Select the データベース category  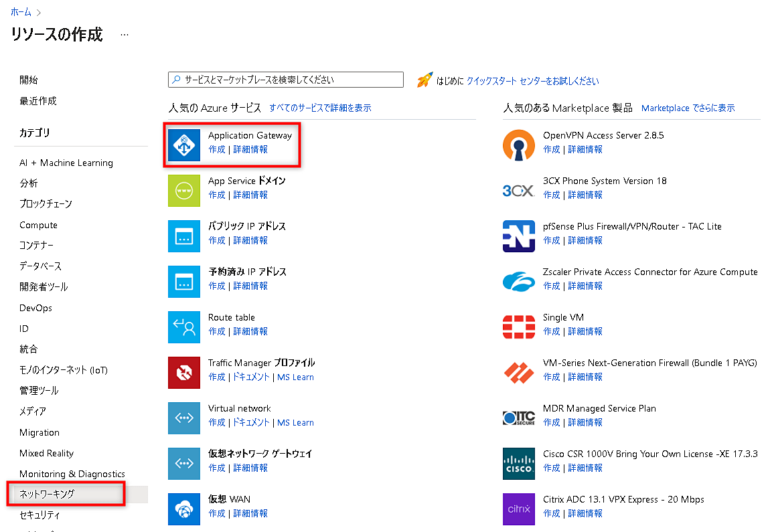(40, 266)
